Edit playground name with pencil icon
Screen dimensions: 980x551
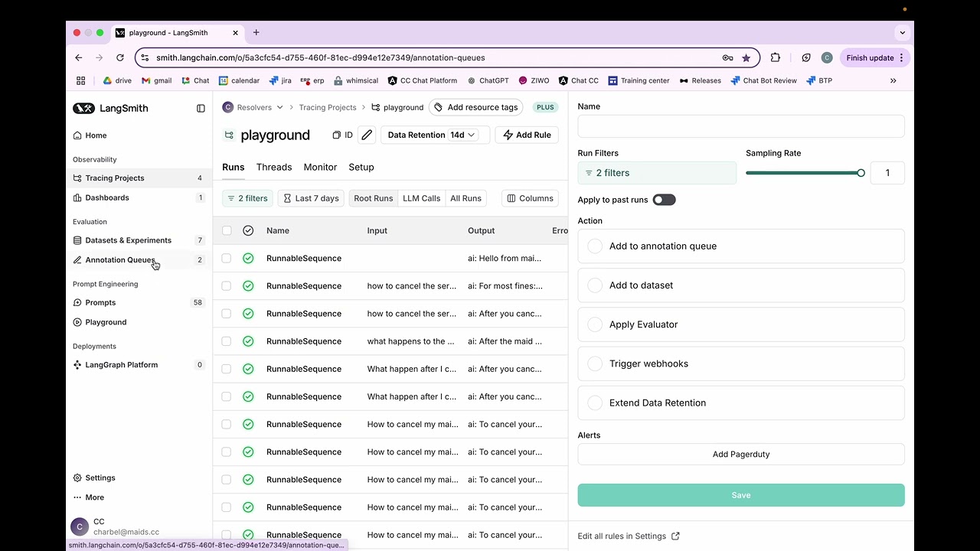tap(367, 135)
